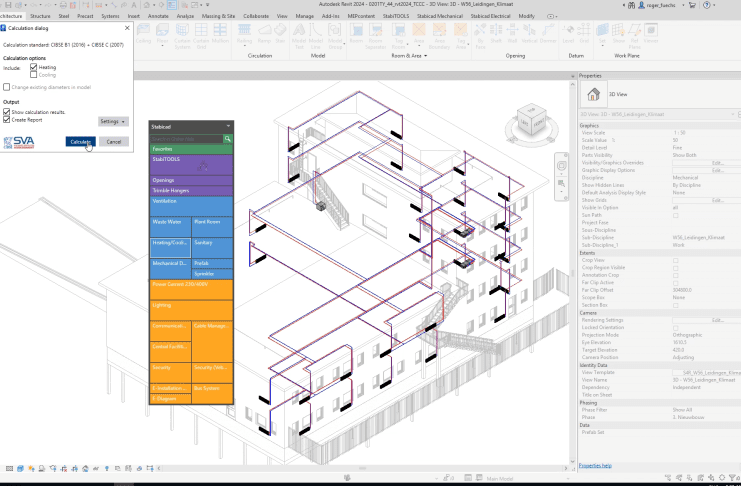Image resolution: width=741 pixels, height=486 pixels.
Task: Click the Calculate button
Action: pos(82,142)
